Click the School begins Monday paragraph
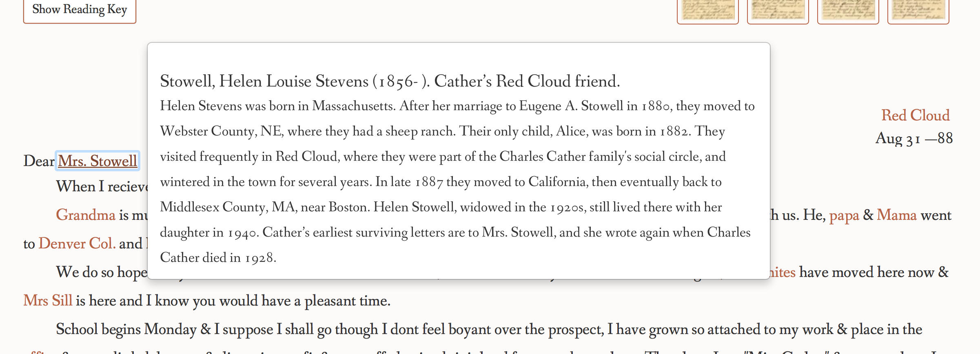This screenshot has height=354, width=980. coord(489,330)
